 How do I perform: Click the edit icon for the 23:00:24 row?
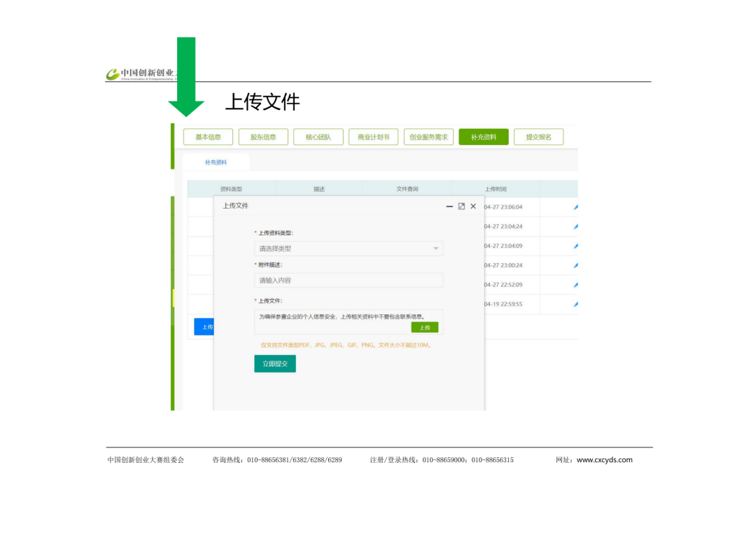click(575, 265)
